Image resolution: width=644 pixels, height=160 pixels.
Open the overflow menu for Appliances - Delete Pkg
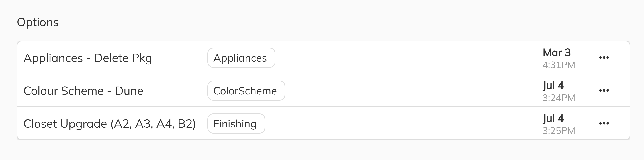click(604, 57)
